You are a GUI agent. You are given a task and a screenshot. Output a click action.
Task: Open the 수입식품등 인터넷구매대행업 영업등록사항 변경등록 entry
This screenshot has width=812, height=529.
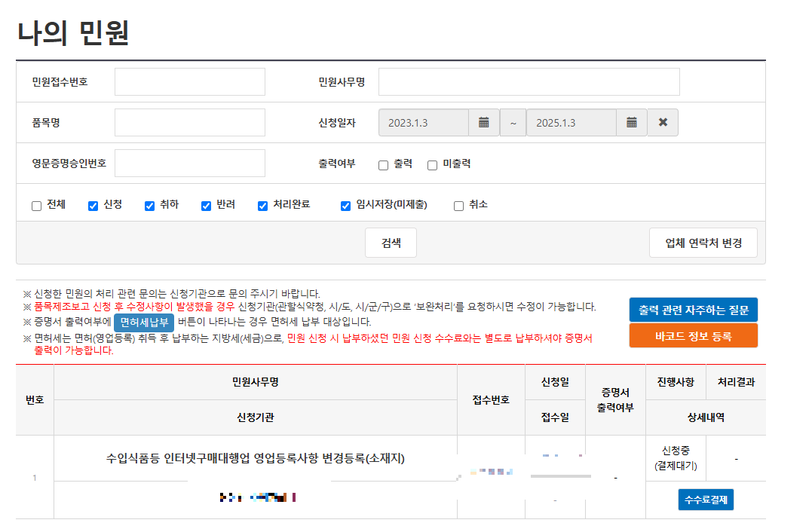[x=256, y=458]
